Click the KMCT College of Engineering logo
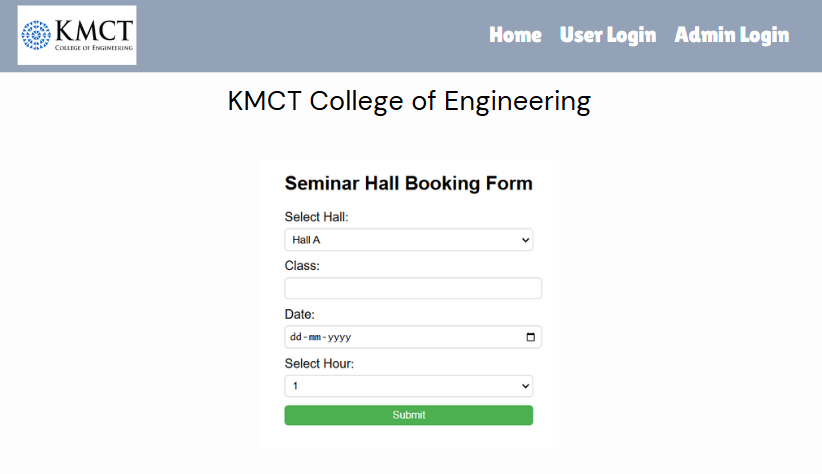 pyautogui.click(x=77, y=35)
